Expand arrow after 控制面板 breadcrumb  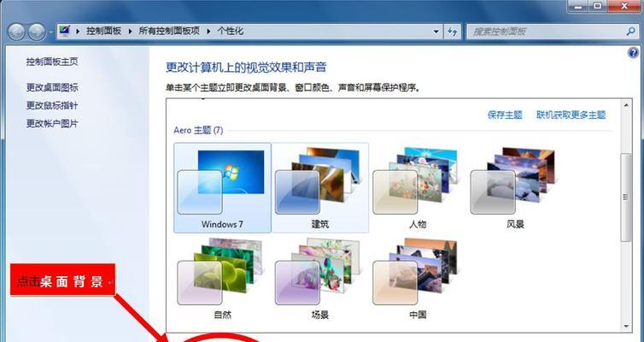pyautogui.click(x=130, y=32)
